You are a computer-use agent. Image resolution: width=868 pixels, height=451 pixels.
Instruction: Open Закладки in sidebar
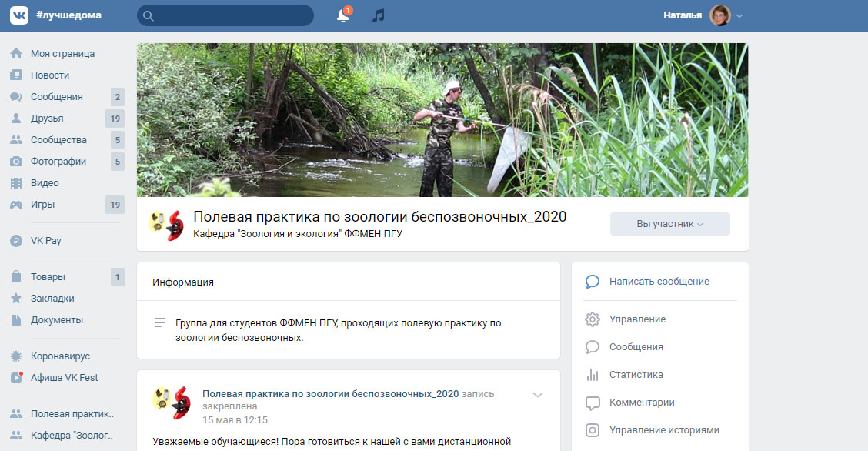[52, 299]
